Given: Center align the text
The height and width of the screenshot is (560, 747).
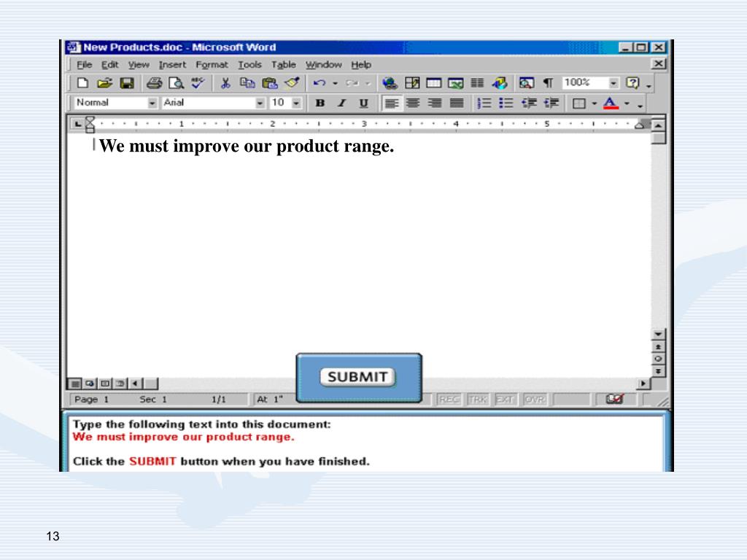Looking at the screenshot, I should coord(413,104).
